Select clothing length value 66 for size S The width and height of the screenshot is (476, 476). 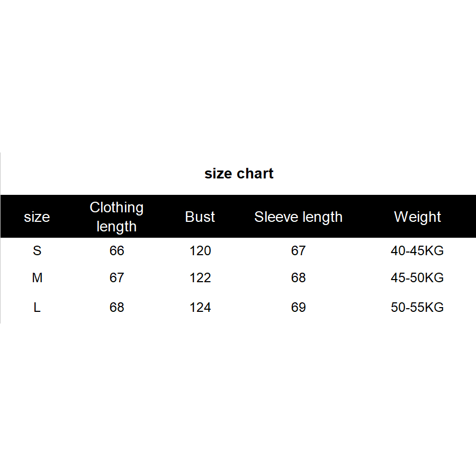[116, 251]
